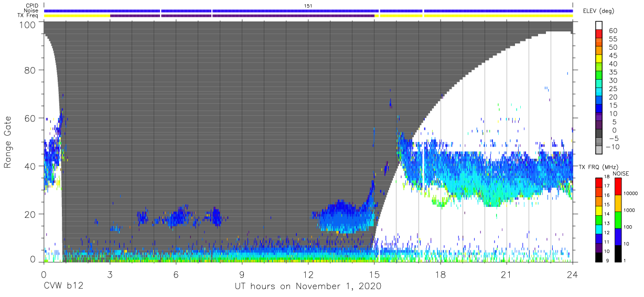Click the 21 hour tick label on x-axis
Image resolution: width=644 pixels, height=297 pixels.
507,273
